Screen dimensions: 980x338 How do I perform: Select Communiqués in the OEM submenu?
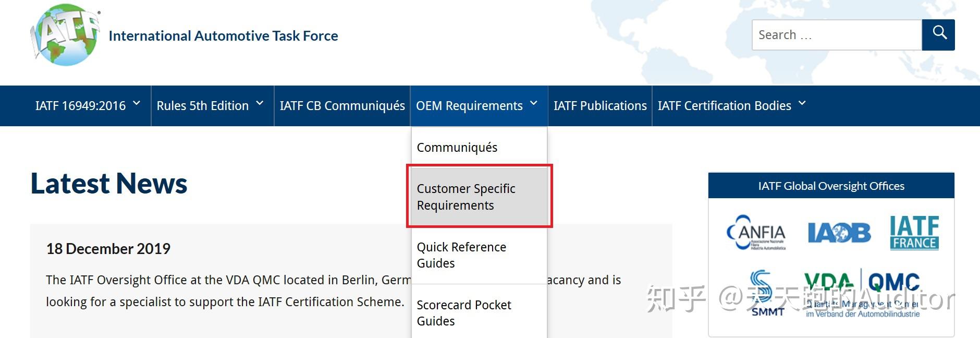click(457, 148)
